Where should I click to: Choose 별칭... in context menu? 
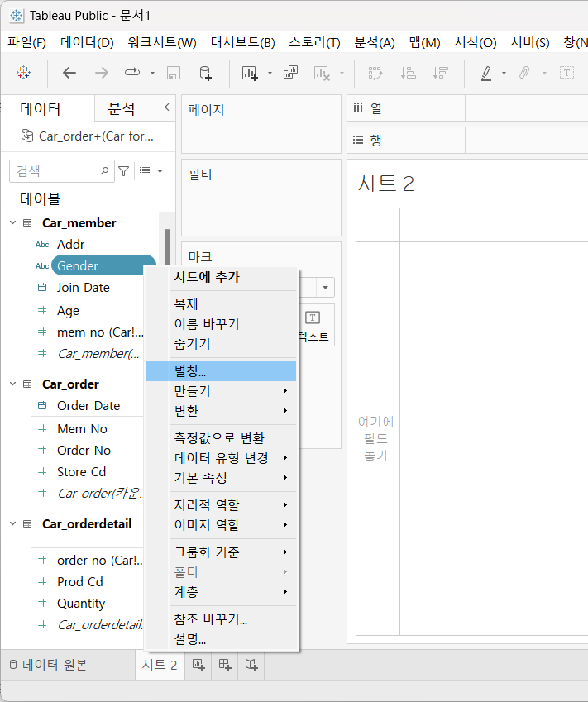coord(222,371)
